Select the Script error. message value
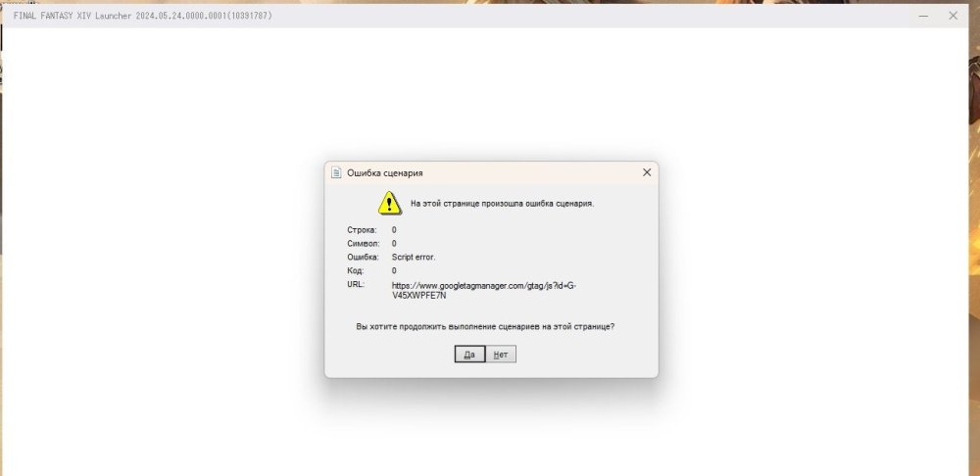The image size is (980, 476). 414,257
